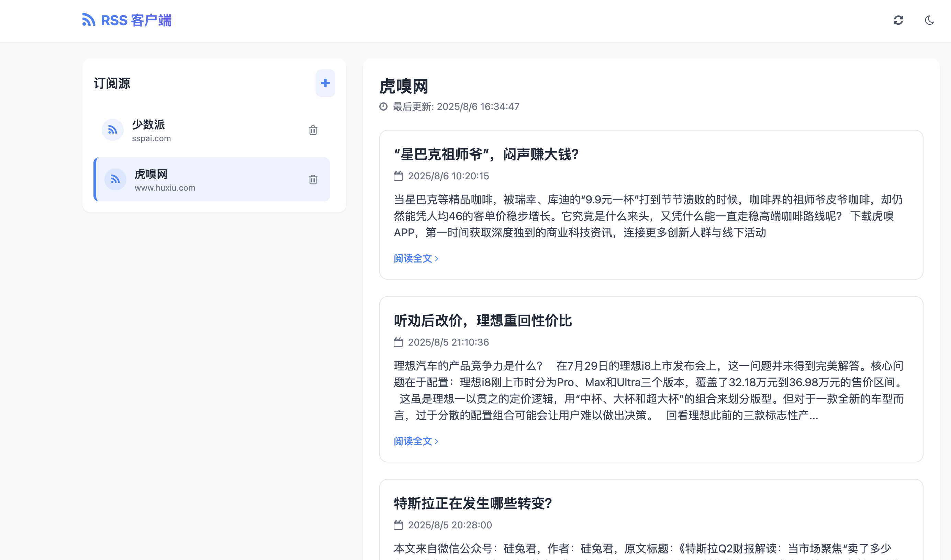Click the calendar icon beside 2025/8/5 21:10:36
The height and width of the screenshot is (560, 951).
(398, 342)
